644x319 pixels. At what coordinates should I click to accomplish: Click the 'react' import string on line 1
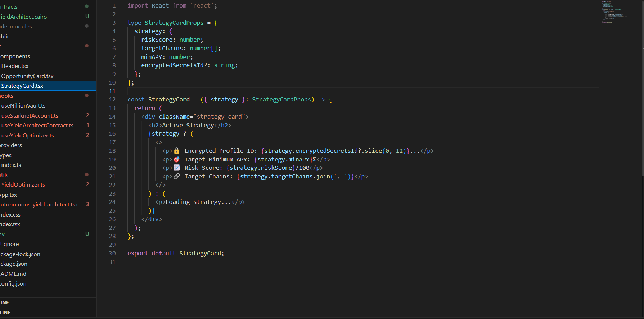pos(202,5)
